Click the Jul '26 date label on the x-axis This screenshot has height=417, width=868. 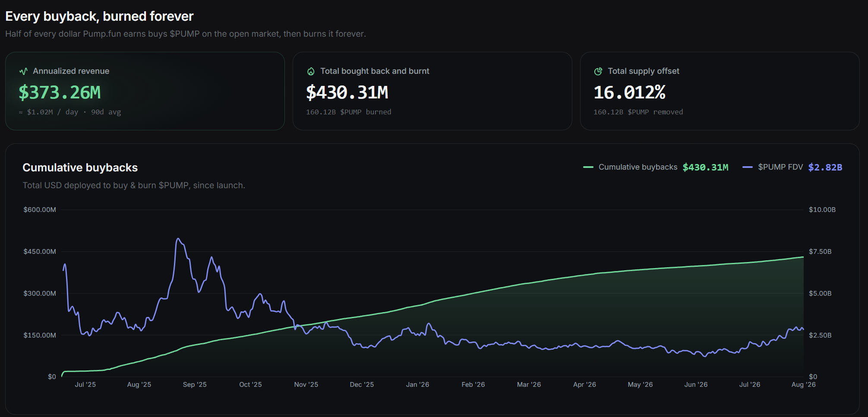(750, 385)
